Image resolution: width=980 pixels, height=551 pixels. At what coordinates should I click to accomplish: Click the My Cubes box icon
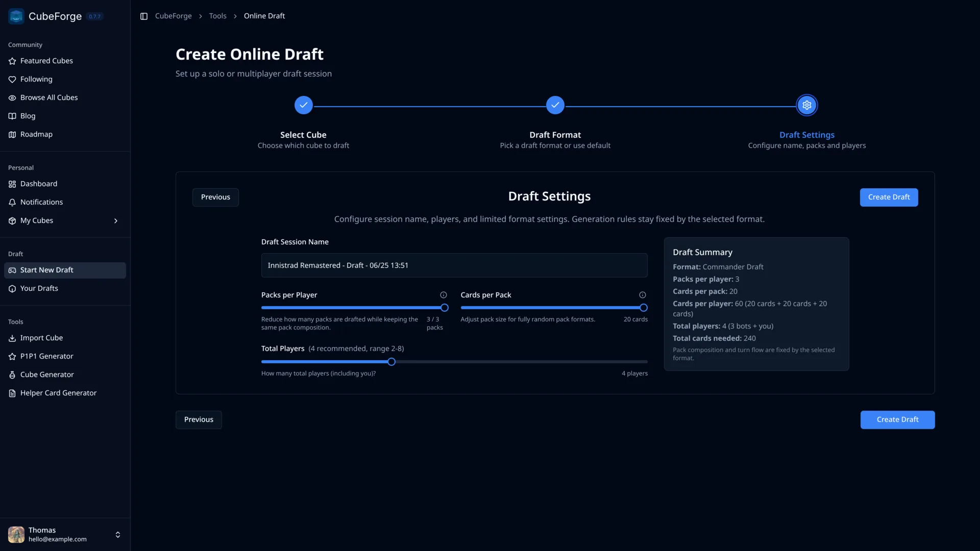(12, 221)
